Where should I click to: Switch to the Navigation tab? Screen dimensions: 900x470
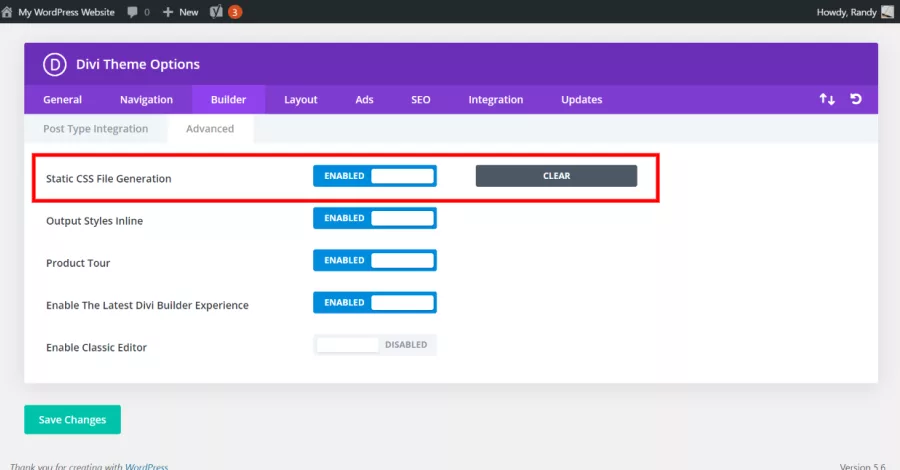[146, 99]
